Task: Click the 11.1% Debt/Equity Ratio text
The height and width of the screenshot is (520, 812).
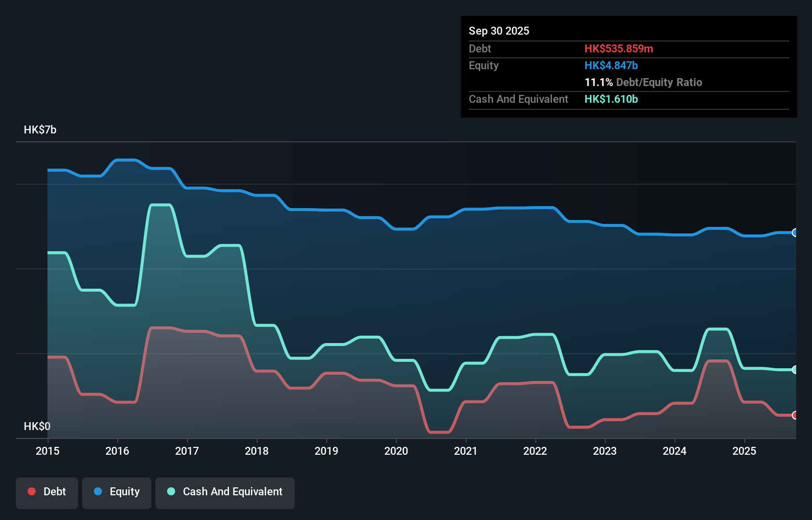Action: tap(643, 82)
